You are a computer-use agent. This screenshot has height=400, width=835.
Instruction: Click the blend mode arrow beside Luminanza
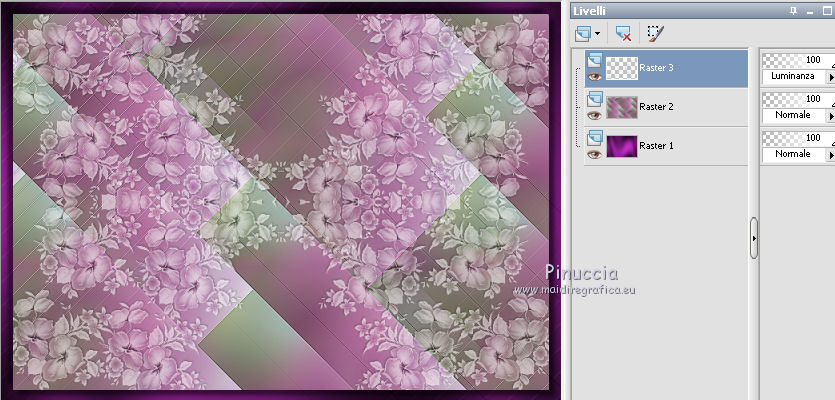(x=830, y=77)
